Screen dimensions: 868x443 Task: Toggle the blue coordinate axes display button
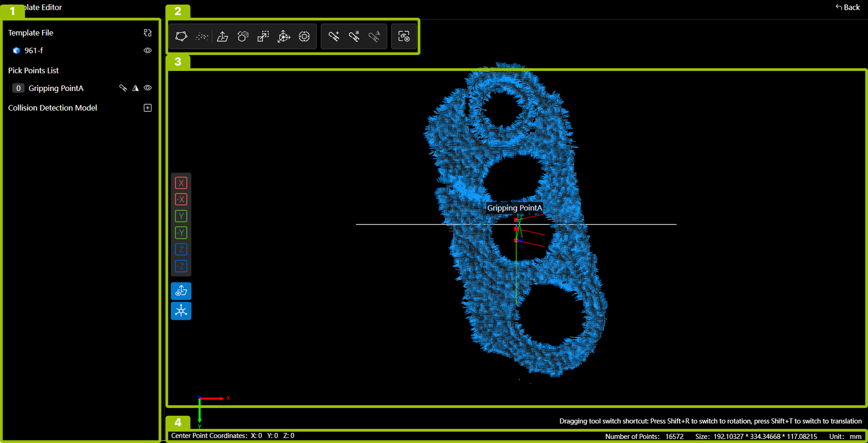(x=181, y=310)
